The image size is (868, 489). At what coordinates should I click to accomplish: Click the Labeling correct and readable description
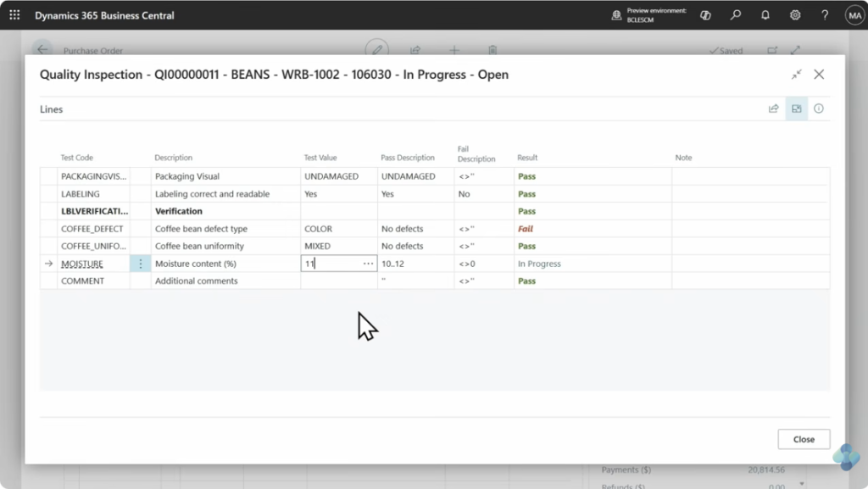tap(225, 194)
